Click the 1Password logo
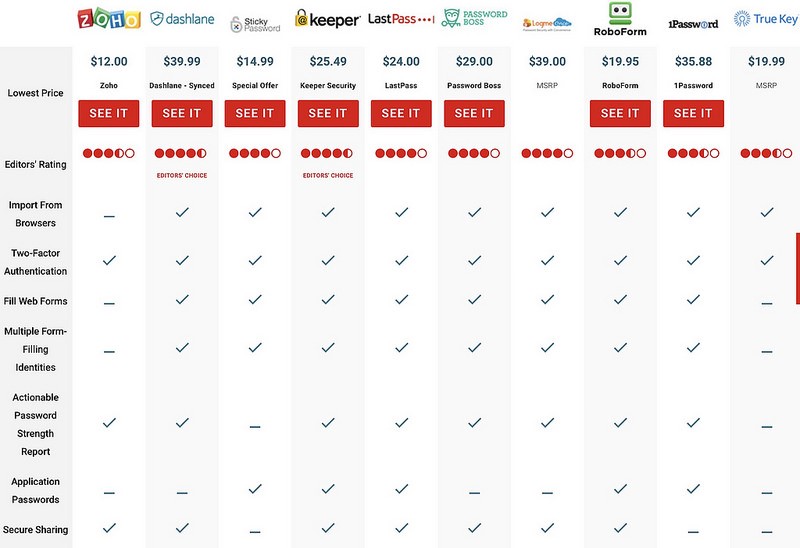Viewport: 800px width, 548px height. 693,22
